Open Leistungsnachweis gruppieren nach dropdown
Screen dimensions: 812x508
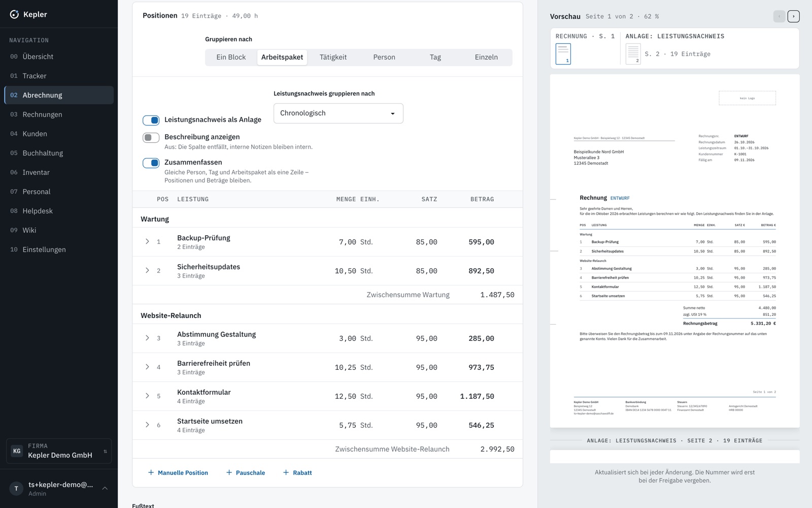click(338, 113)
